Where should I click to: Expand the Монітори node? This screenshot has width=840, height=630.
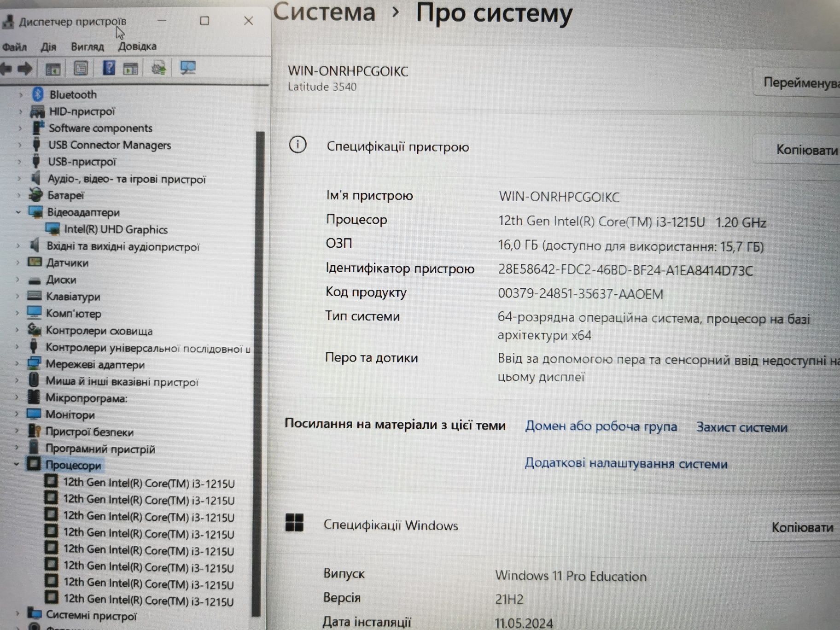17,414
